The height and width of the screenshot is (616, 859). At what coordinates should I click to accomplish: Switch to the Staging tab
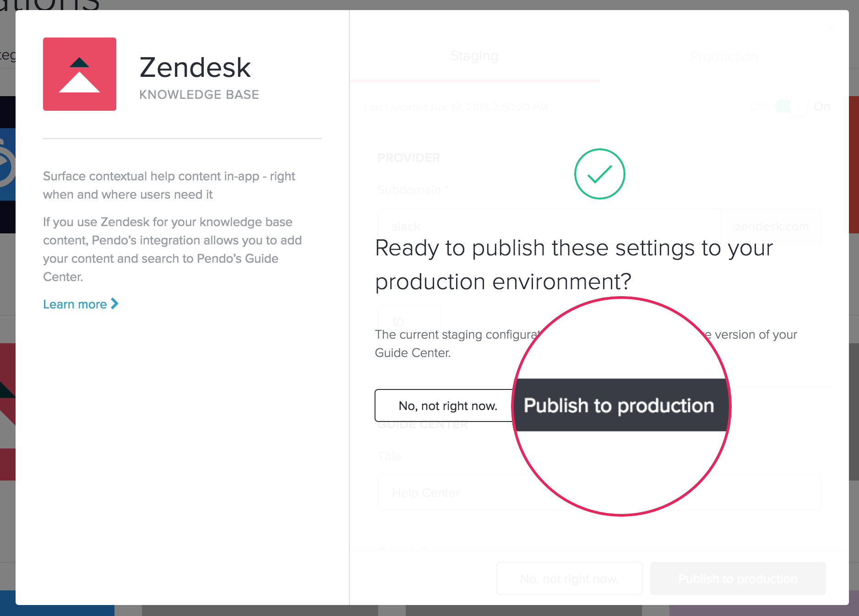coord(474,56)
